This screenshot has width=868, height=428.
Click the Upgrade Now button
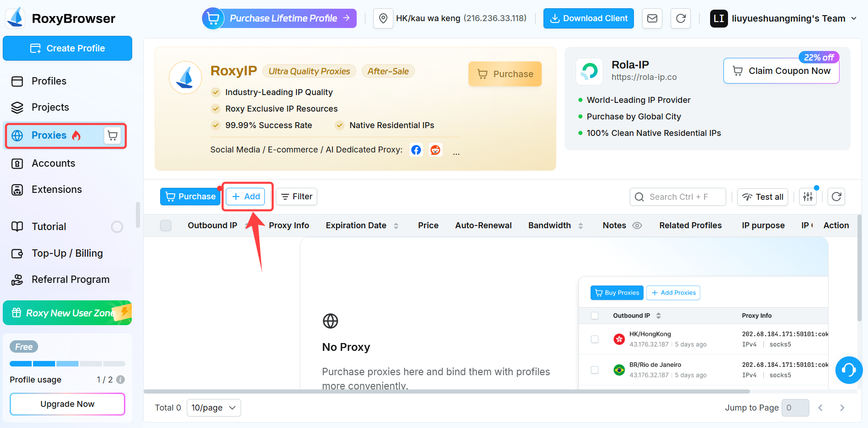[x=67, y=404]
